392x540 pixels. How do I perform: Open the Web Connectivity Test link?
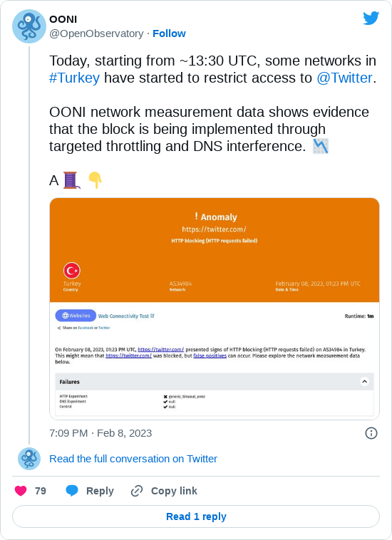click(x=126, y=316)
